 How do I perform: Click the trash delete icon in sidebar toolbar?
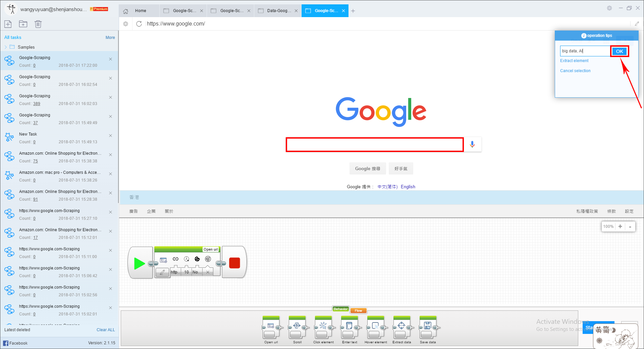coord(38,24)
